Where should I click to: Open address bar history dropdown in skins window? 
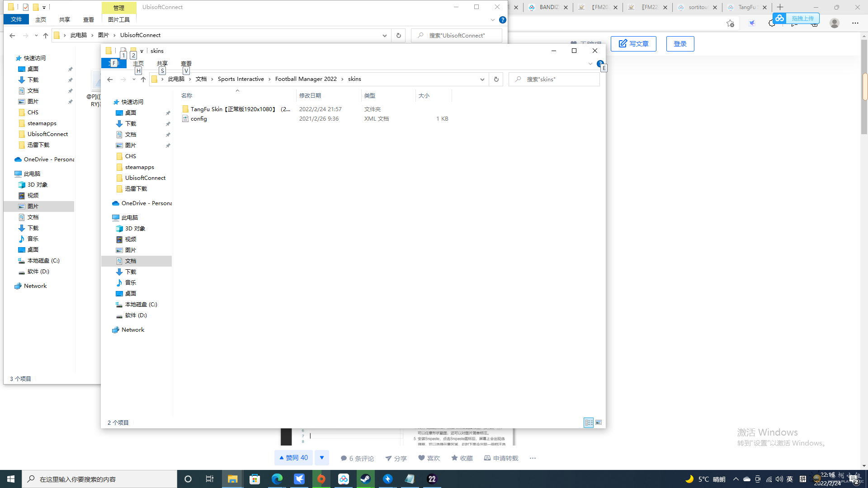[482, 80]
